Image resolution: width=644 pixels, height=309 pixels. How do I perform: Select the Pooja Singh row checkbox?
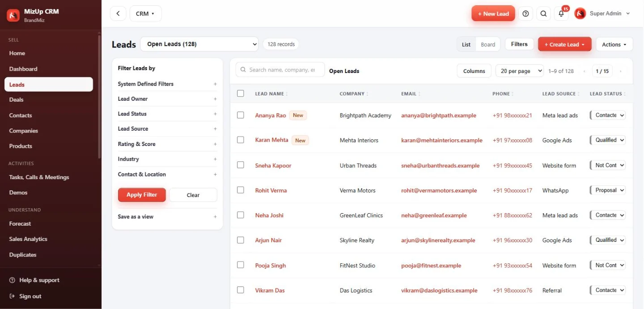point(241,265)
